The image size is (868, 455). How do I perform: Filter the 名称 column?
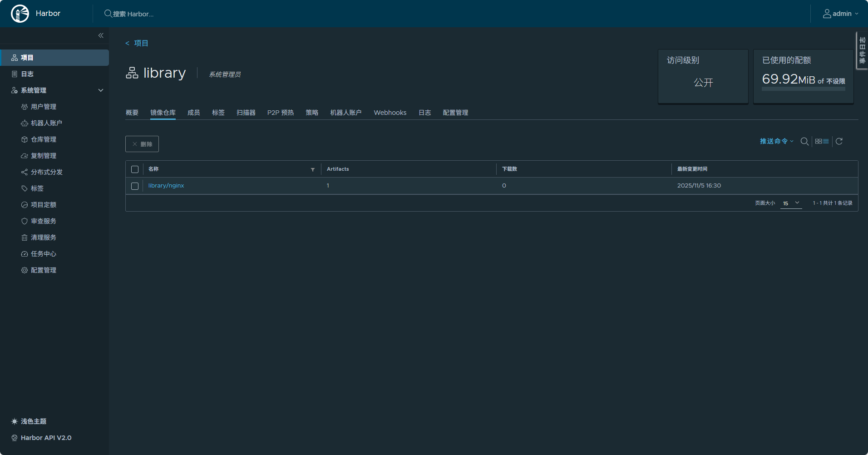[x=313, y=169]
